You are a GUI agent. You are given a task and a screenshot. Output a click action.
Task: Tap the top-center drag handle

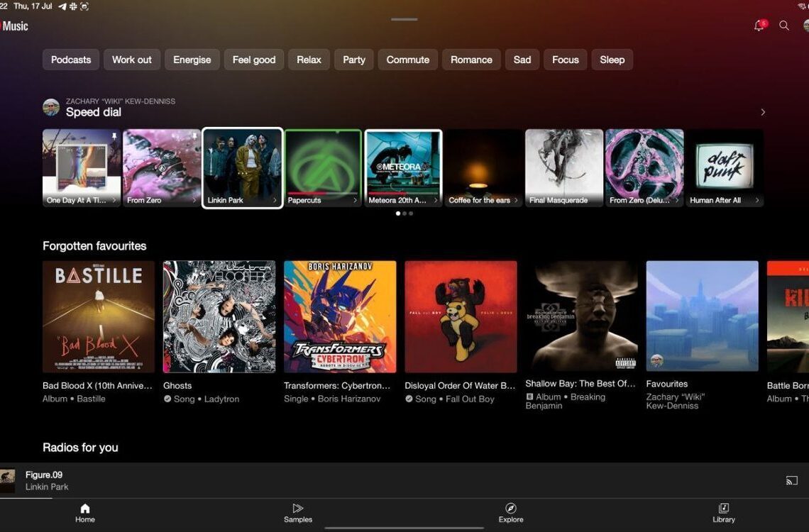coord(404,20)
